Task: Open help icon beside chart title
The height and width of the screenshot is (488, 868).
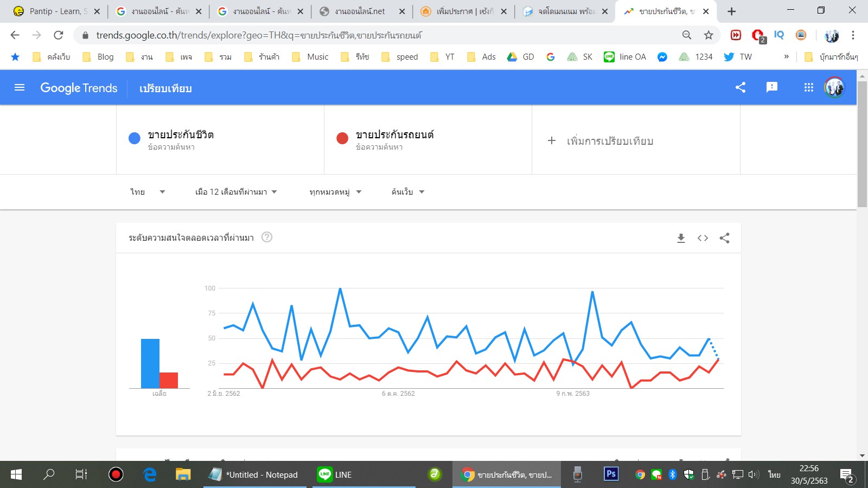Action: (x=267, y=237)
